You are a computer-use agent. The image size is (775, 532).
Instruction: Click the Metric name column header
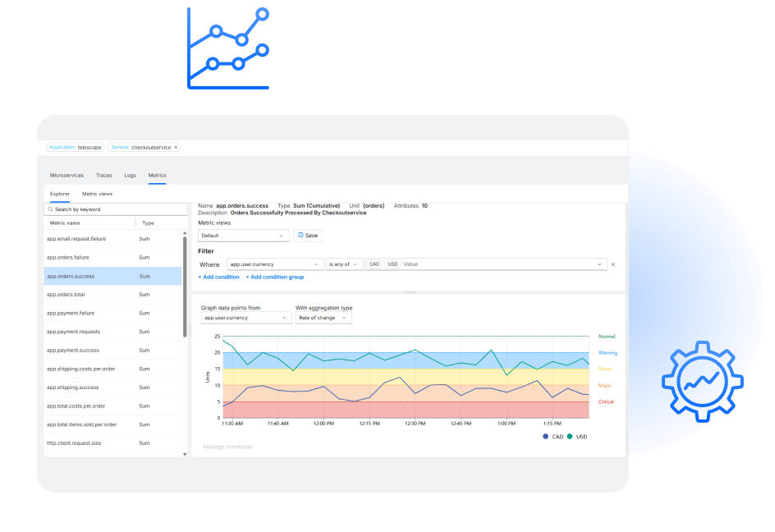[65, 223]
